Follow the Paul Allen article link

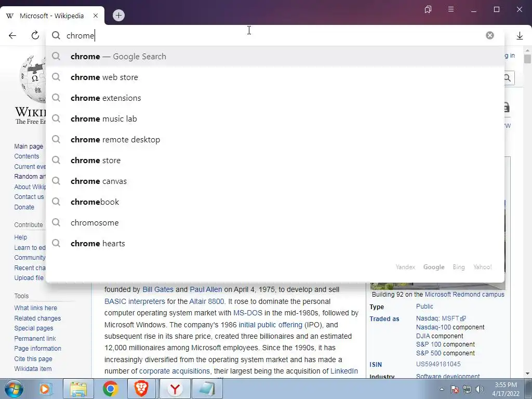[206, 289]
